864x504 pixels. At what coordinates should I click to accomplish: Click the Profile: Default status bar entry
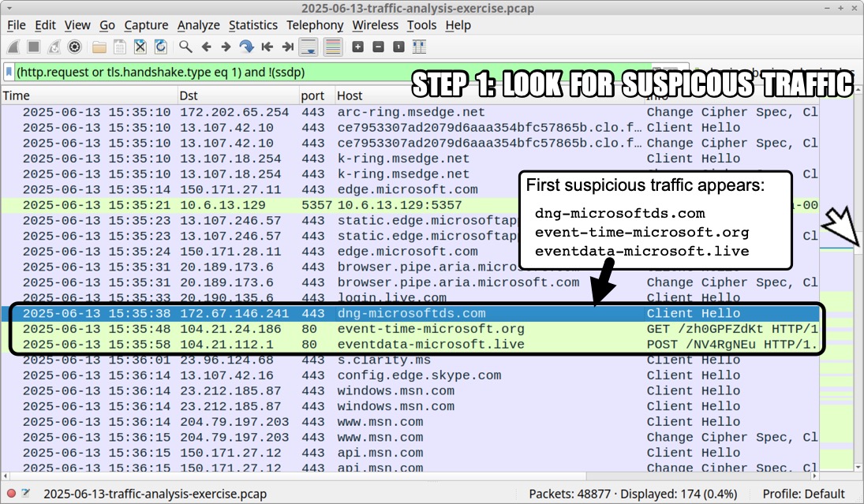803,494
